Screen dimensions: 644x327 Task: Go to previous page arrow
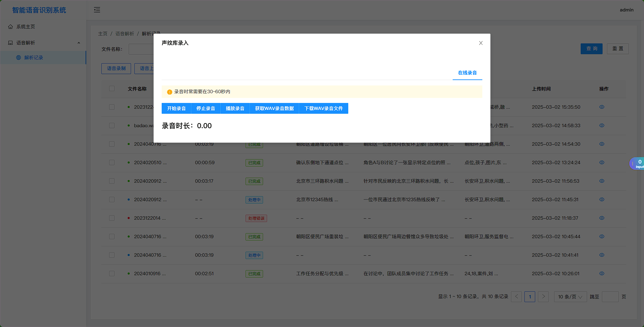click(x=516, y=297)
